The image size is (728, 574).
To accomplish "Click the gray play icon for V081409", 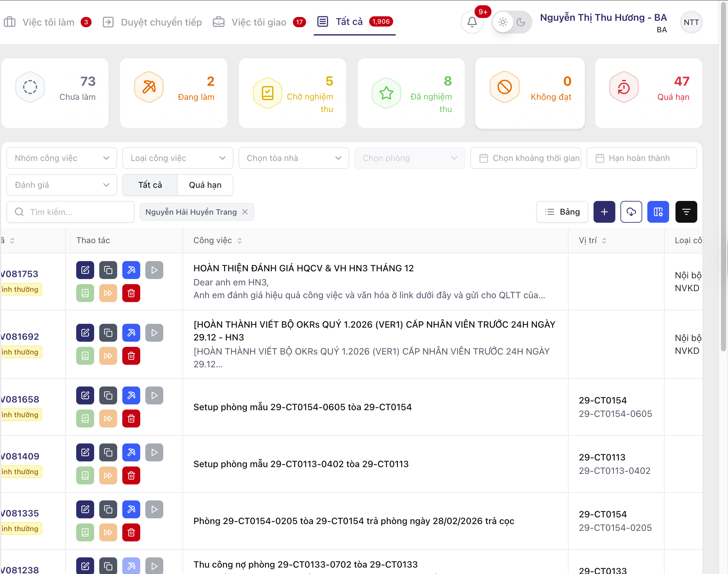I will click(154, 452).
